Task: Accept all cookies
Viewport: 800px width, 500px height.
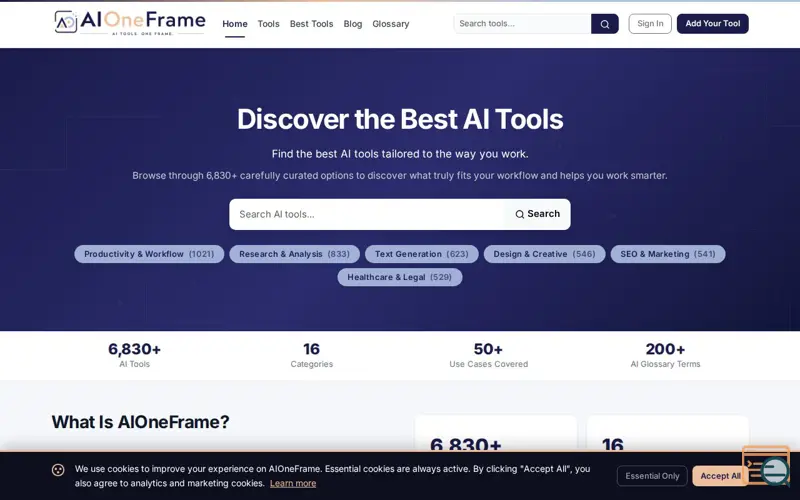Action: (x=720, y=476)
